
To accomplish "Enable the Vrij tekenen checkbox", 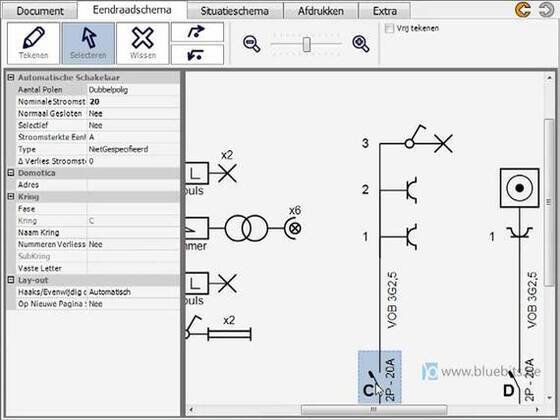I will tap(389, 28).
